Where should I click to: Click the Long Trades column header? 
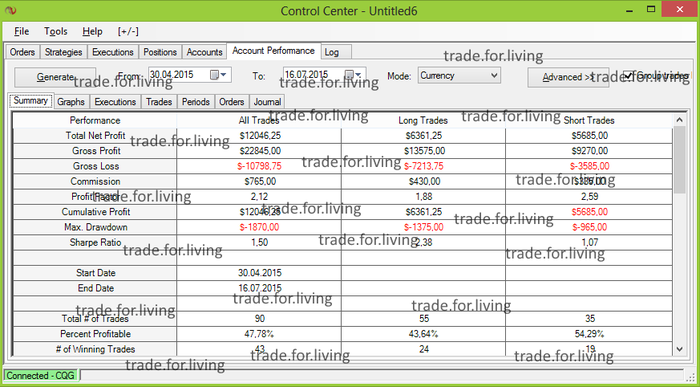pos(423,120)
